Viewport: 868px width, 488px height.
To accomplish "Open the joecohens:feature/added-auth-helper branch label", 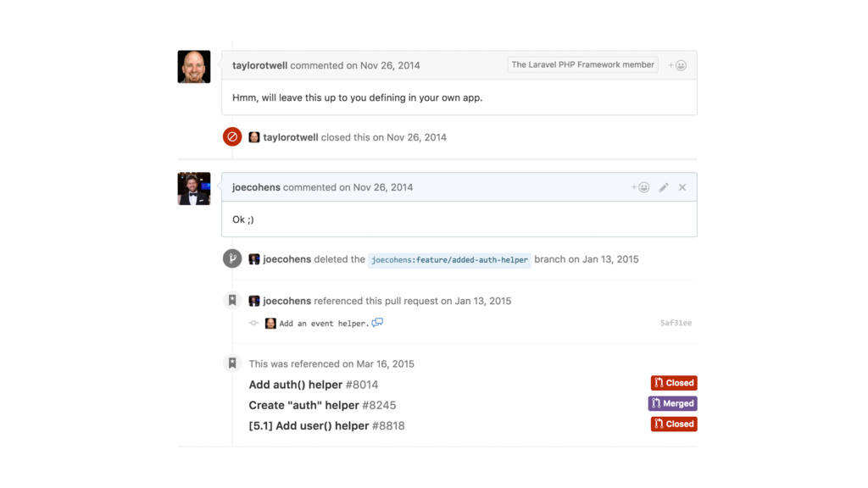I will [x=449, y=259].
